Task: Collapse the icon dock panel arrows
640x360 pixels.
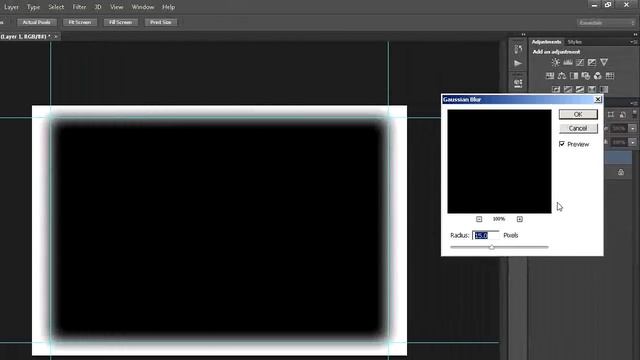Action: (x=523, y=35)
